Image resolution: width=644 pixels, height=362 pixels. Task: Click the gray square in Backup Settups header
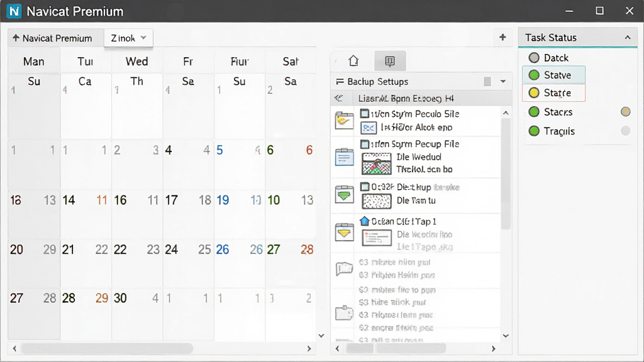[487, 81]
